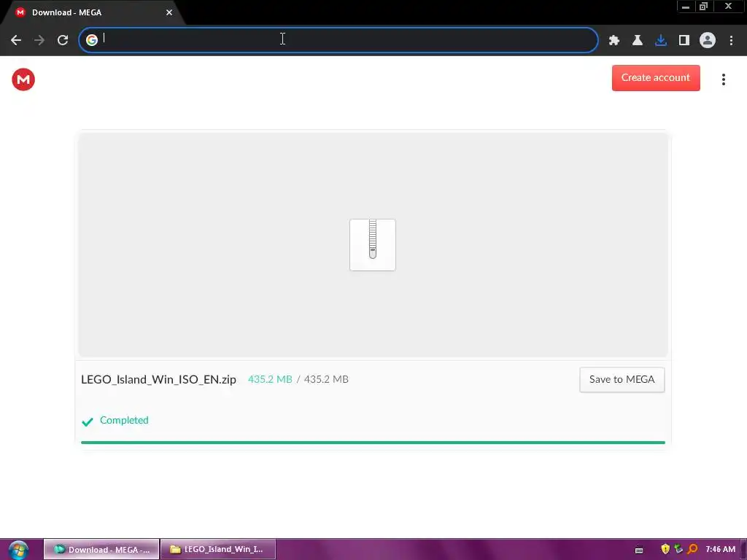Close the Download - MEGA tab

click(169, 12)
